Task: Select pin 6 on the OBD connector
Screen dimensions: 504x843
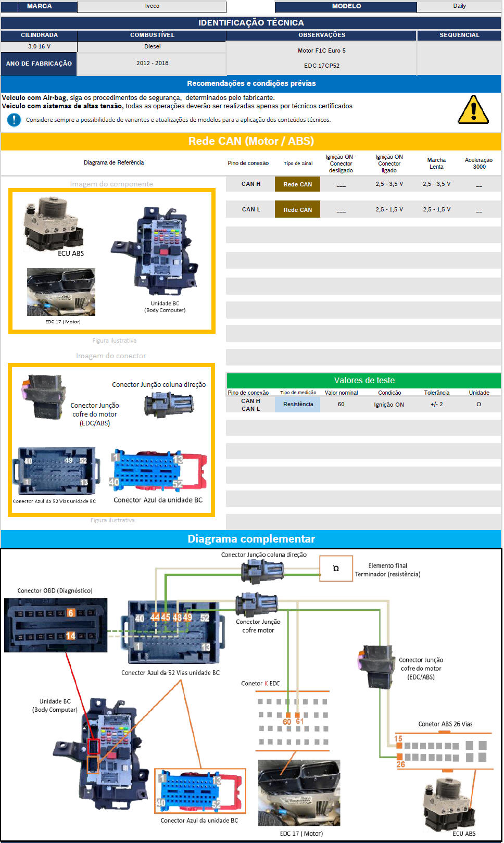Action: click(71, 613)
